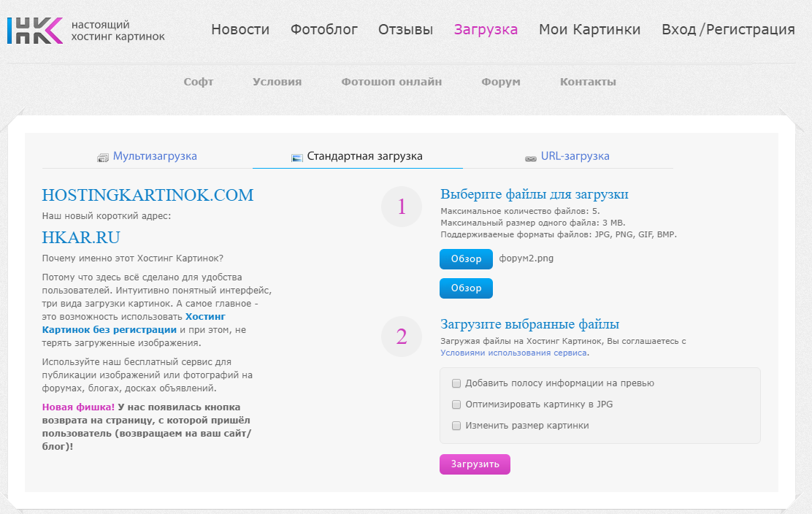Click Максимальный размер одного файла: 3 MB. text
812x514 pixels.
pyautogui.click(x=533, y=223)
